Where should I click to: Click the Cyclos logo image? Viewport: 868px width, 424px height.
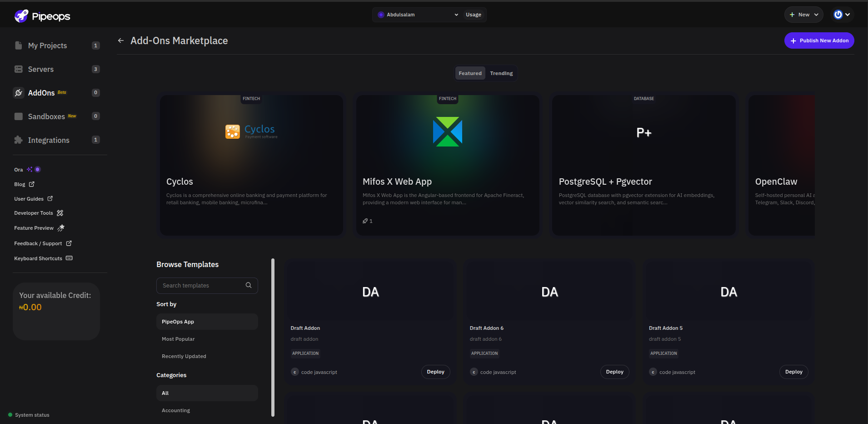[x=251, y=131]
